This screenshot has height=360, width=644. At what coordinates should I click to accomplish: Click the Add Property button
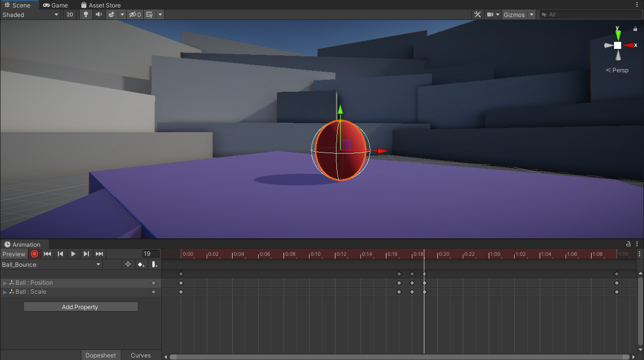[x=80, y=307]
